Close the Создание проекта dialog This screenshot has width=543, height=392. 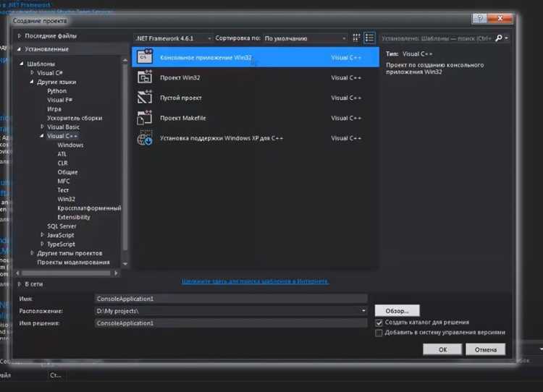500,18
